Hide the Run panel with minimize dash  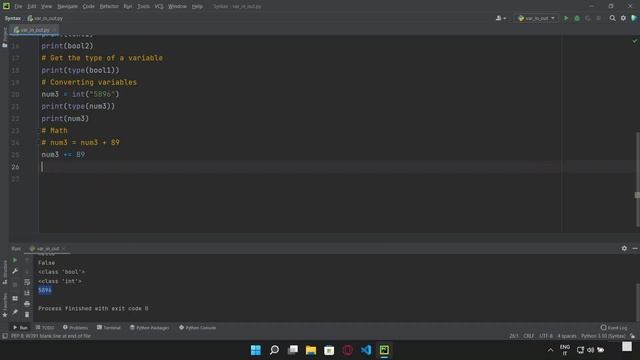click(635, 248)
